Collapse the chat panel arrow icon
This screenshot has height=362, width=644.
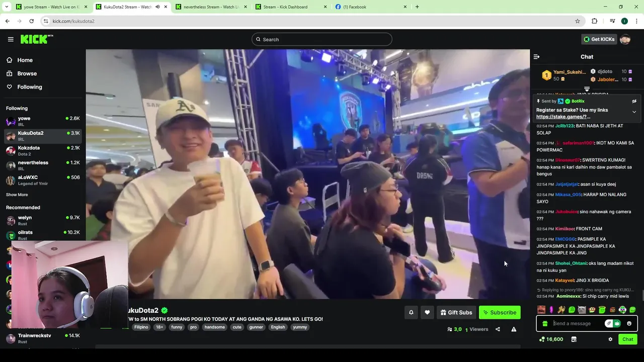pyautogui.click(x=536, y=57)
